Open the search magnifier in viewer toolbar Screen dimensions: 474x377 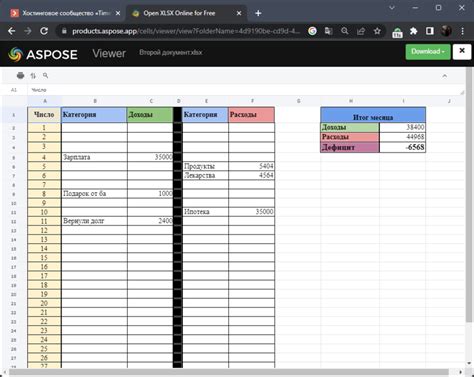pos(46,76)
